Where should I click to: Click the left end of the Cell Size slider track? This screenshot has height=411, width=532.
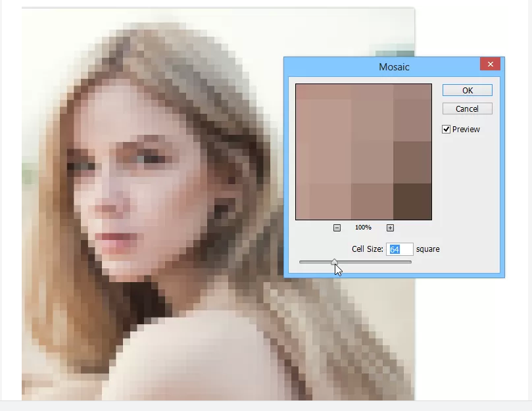tap(301, 262)
